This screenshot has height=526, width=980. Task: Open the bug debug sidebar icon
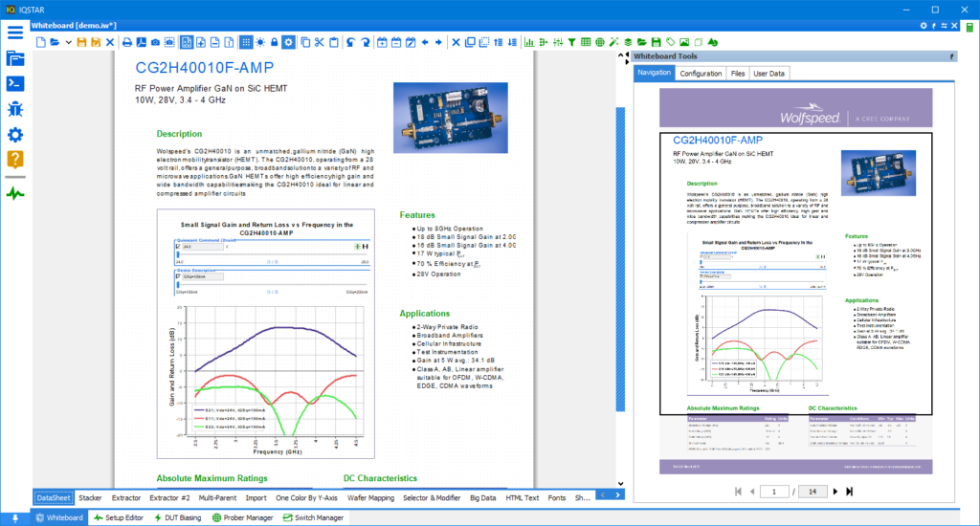tap(15, 109)
